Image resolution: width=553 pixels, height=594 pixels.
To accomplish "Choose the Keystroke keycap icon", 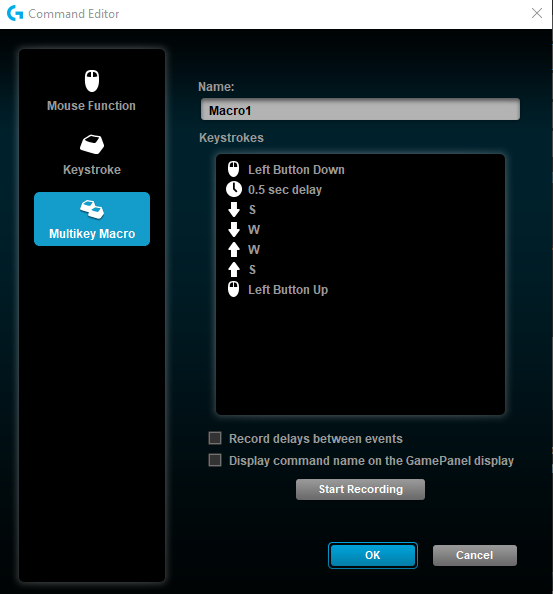I will point(92,144).
